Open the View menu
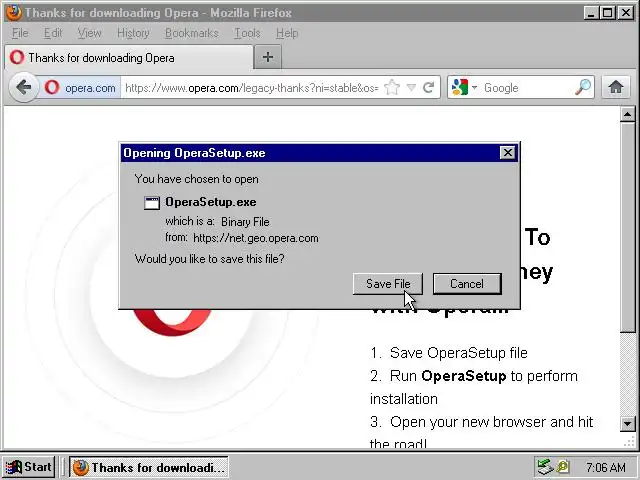 click(x=89, y=33)
